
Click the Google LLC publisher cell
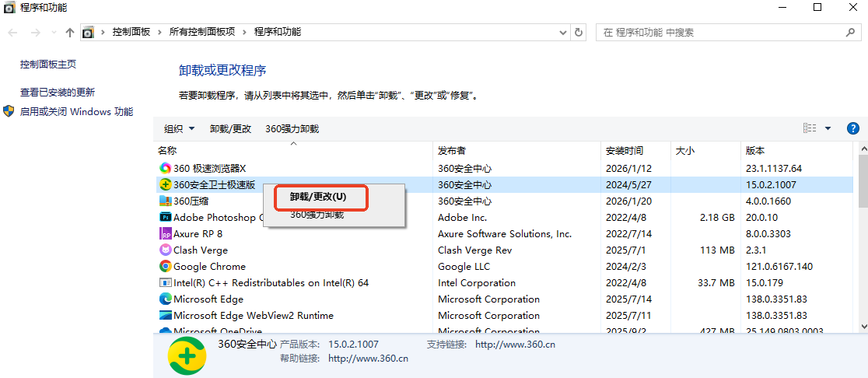point(464,266)
